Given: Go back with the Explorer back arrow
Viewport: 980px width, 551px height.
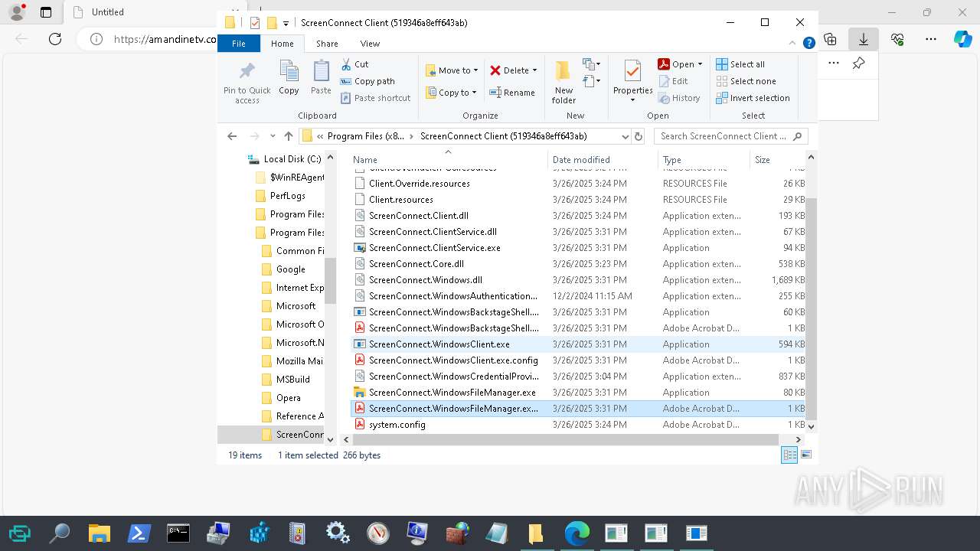Looking at the screenshot, I should pos(232,136).
